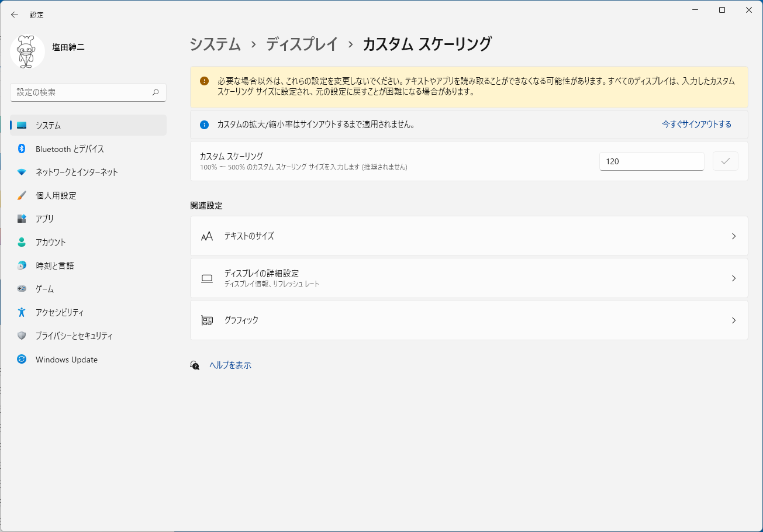Go to ディスプレイ in the breadcrumb
Image resolution: width=763 pixels, height=532 pixels.
tap(302, 44)
